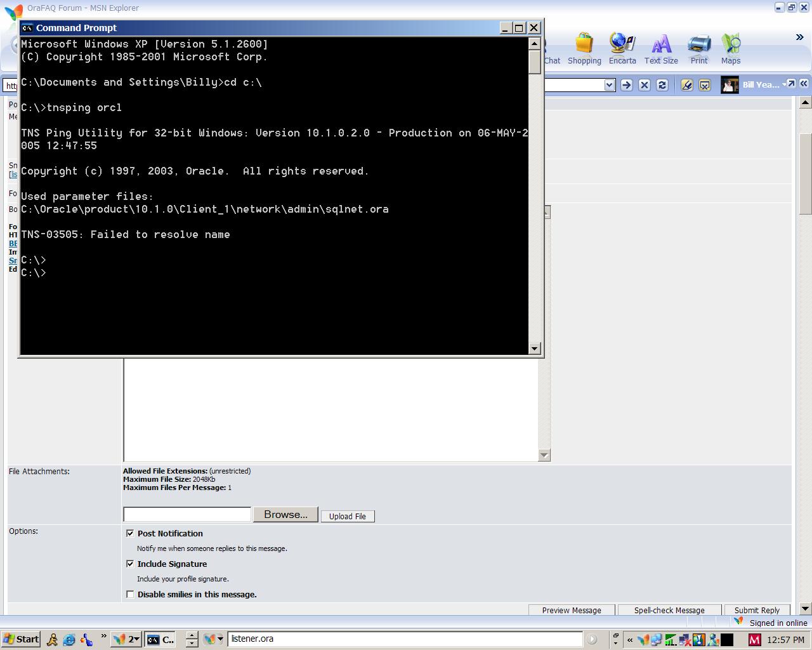
Task: Open the MSN search dropdown in taskbar
Action: coord(220,639)
